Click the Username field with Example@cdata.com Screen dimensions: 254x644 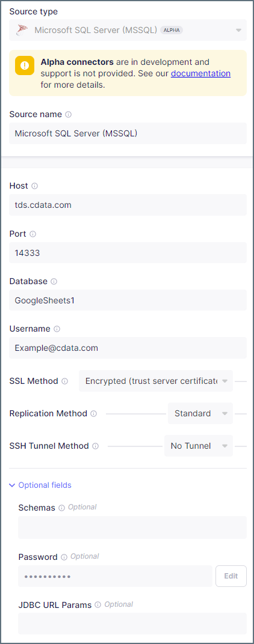coord(128,348)
